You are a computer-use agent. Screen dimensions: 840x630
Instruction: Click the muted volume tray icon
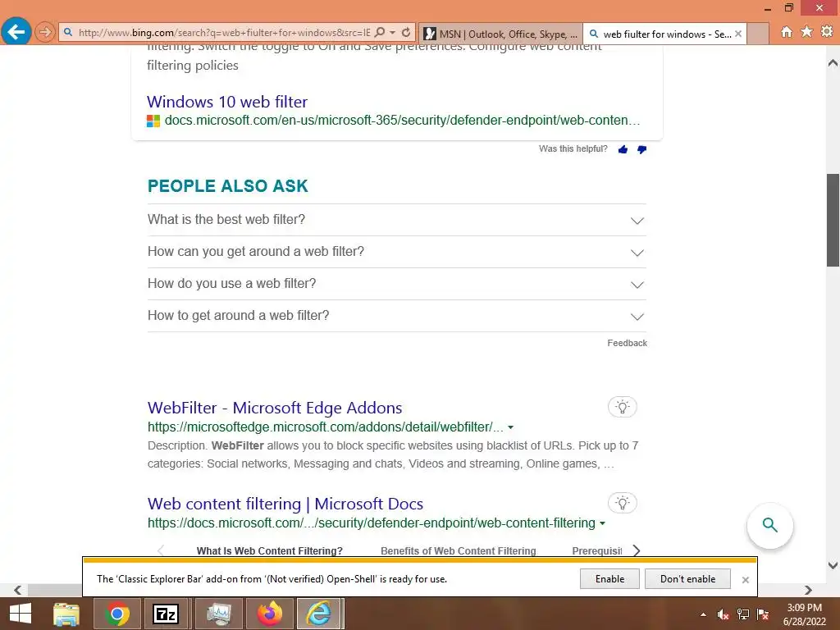tap(723, 614)
